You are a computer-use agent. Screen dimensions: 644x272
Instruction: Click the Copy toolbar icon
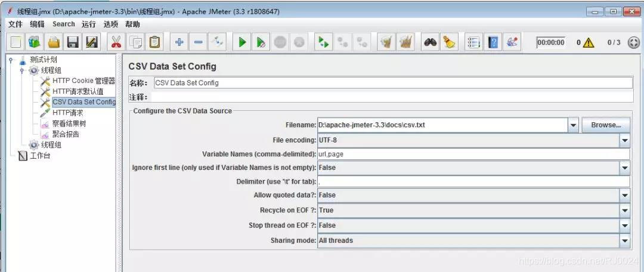tap(135, 42)
